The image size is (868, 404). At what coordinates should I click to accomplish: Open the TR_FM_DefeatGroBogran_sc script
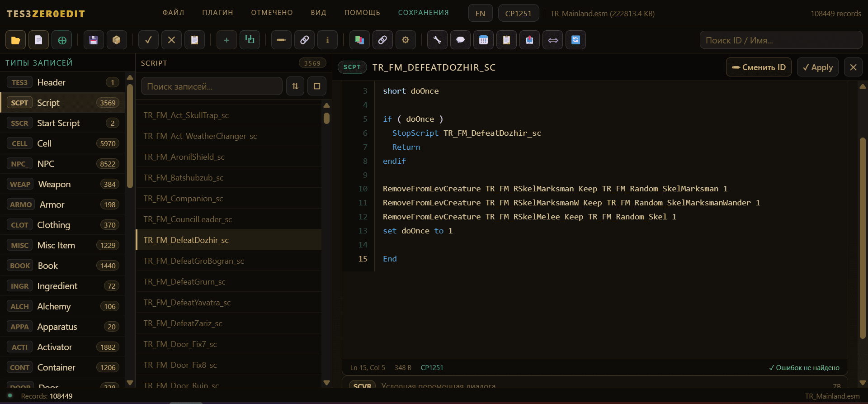(x=229, y=261)
